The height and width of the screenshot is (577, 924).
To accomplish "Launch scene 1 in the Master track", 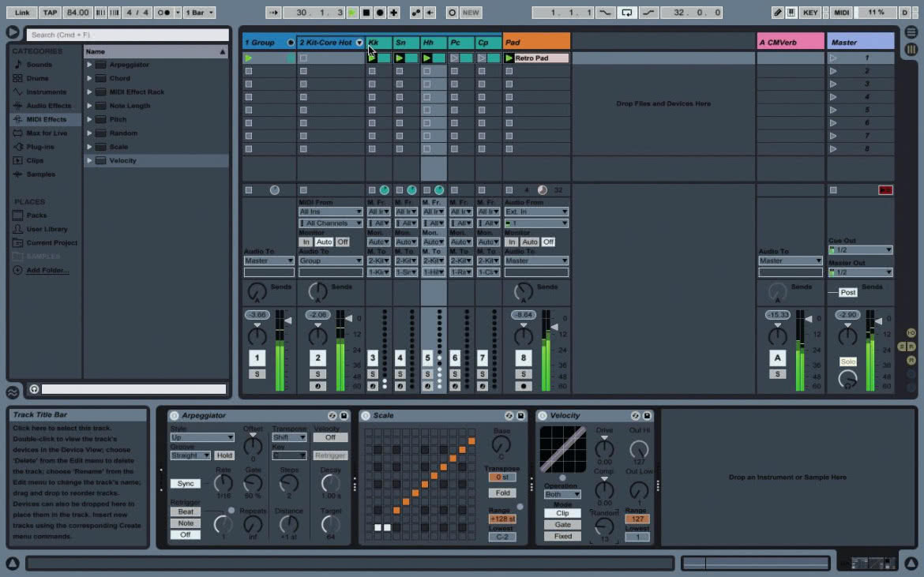I will [832, 58].
